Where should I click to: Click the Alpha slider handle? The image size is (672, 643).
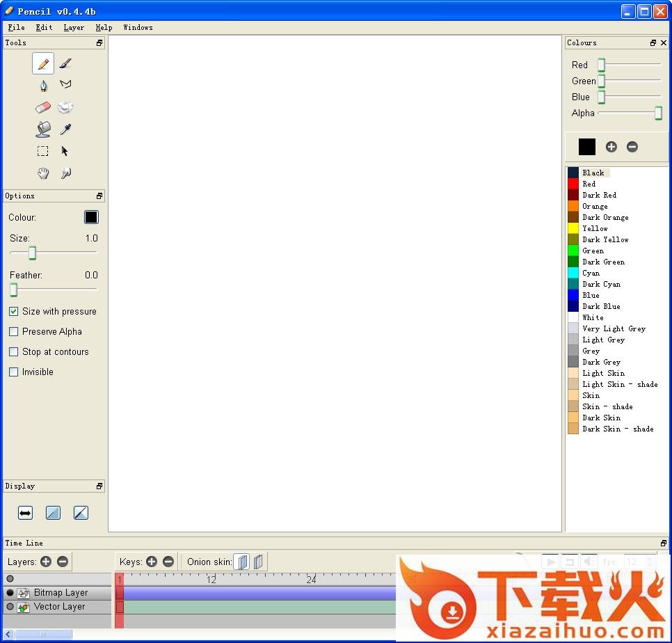tap(658, 113)
